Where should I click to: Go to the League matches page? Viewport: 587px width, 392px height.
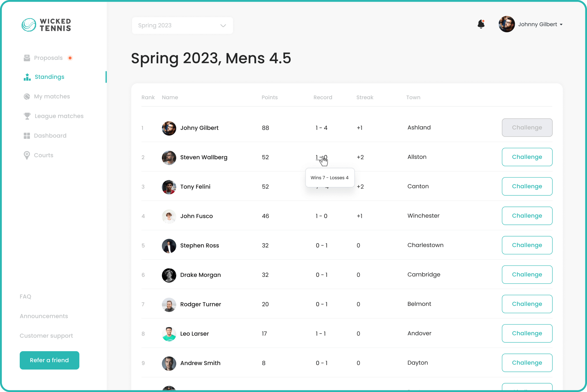(59, 116)
